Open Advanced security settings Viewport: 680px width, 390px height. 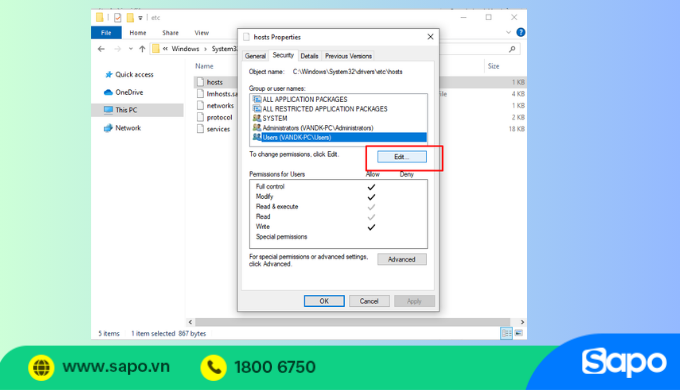[402, 259]
